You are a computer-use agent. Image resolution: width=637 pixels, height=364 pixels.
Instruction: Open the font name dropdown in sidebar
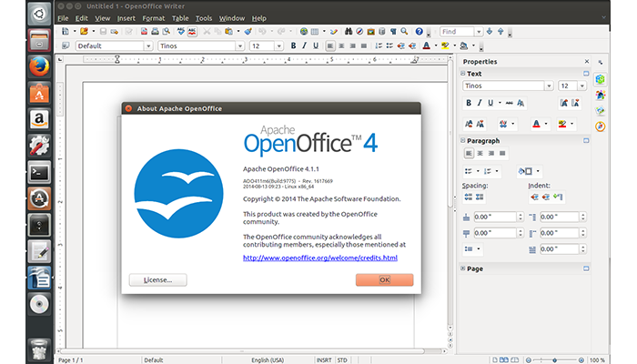550,86
